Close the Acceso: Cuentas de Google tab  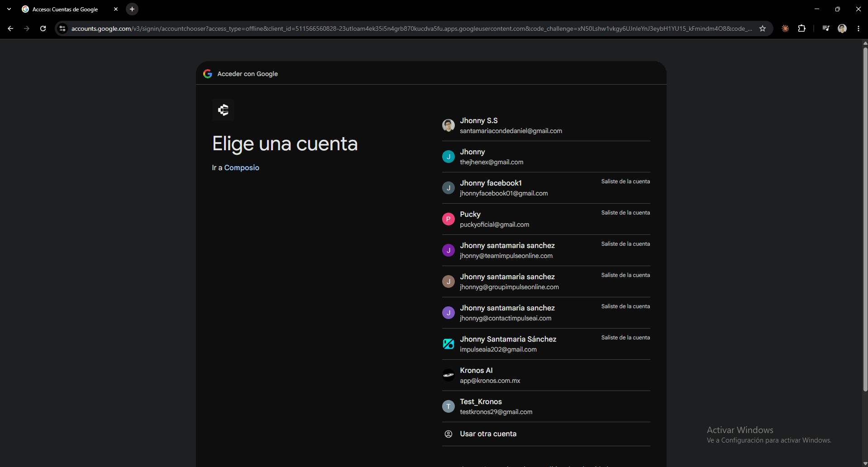tap(116, 9)
